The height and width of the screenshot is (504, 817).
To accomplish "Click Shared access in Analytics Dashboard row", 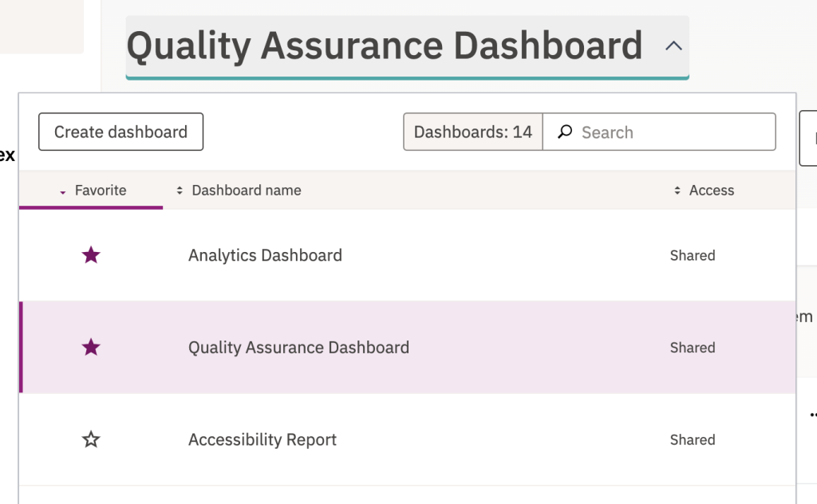I will point(692,255).
